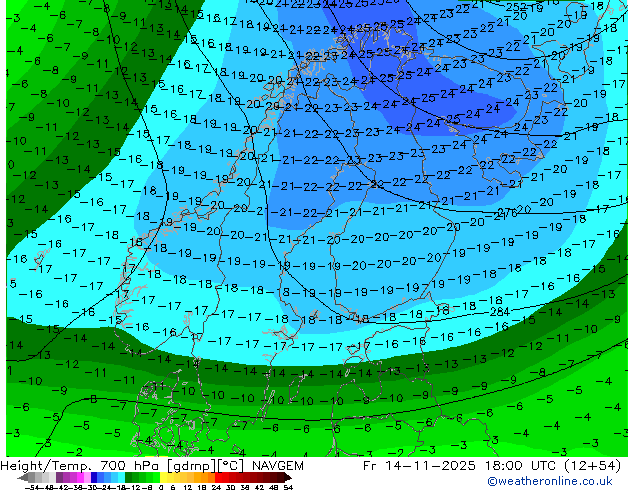Click the grey left arrow end of the color scale
This screenshot has height=490, width=634.
coord(23,477)
